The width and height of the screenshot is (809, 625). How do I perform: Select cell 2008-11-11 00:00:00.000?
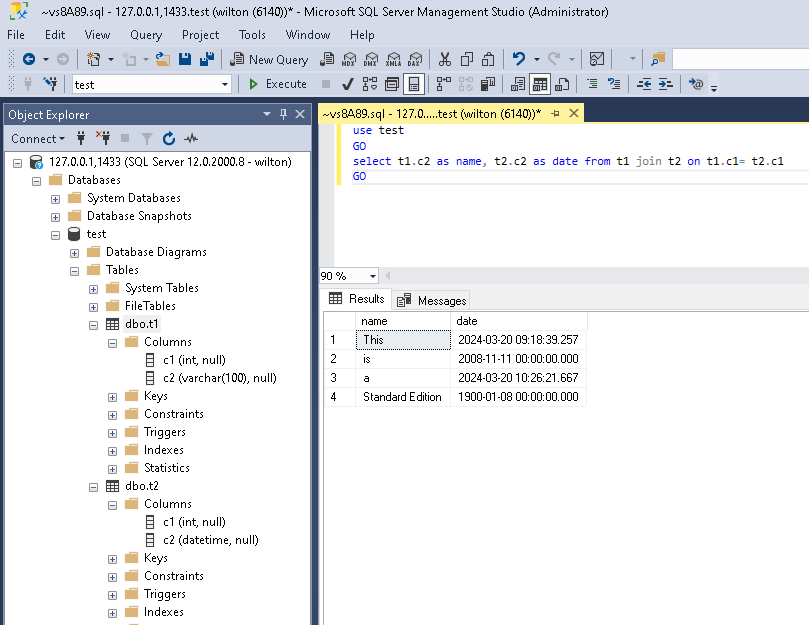pyautogui.click(x=519, y=359)
